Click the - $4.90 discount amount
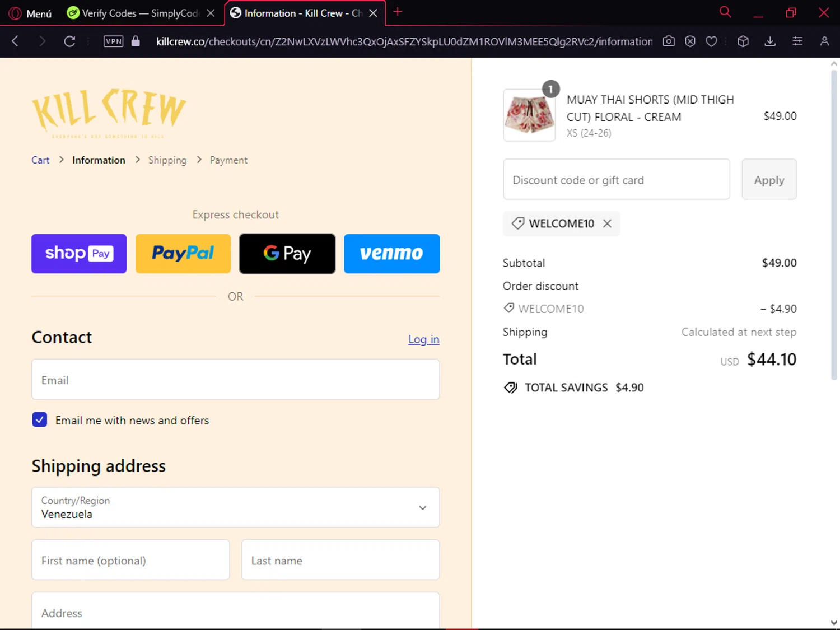Viewport: 840px width, 630px height. pyautogui.click(x=778, y=309)
